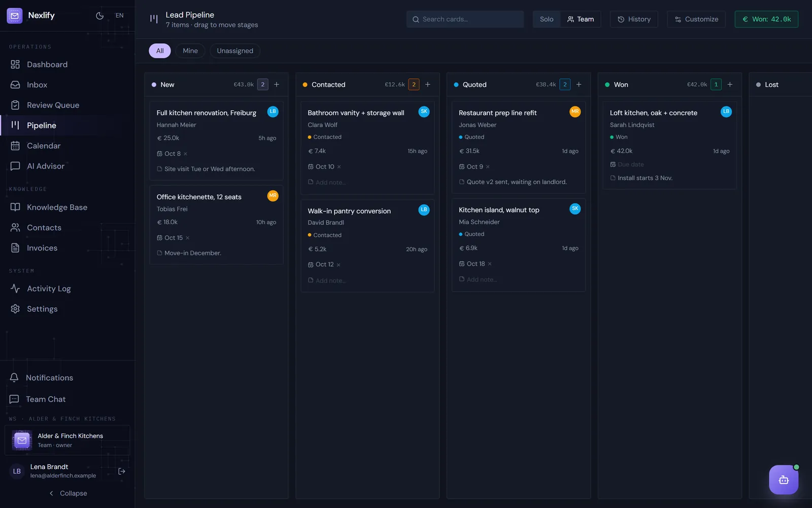Go to Review Queue
812x508 pixels.
(67, 105)
